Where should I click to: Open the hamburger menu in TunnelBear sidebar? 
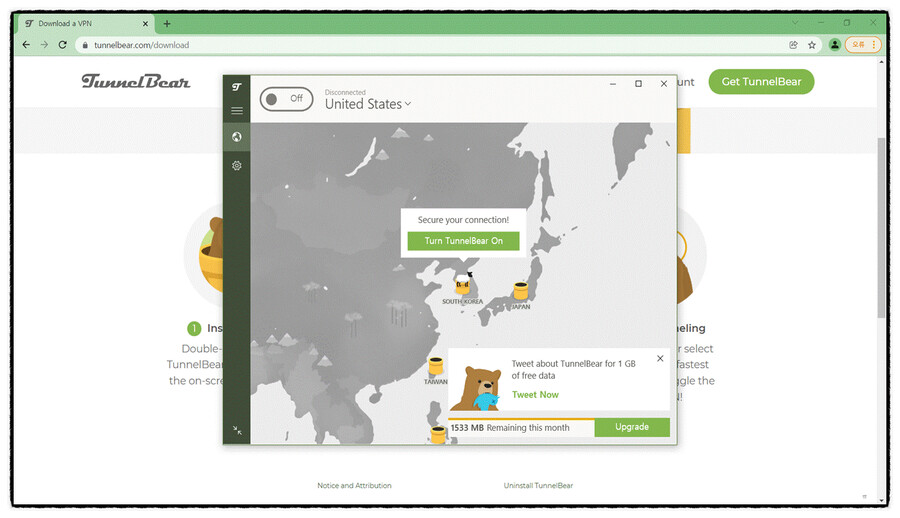(x=236, y=111)
